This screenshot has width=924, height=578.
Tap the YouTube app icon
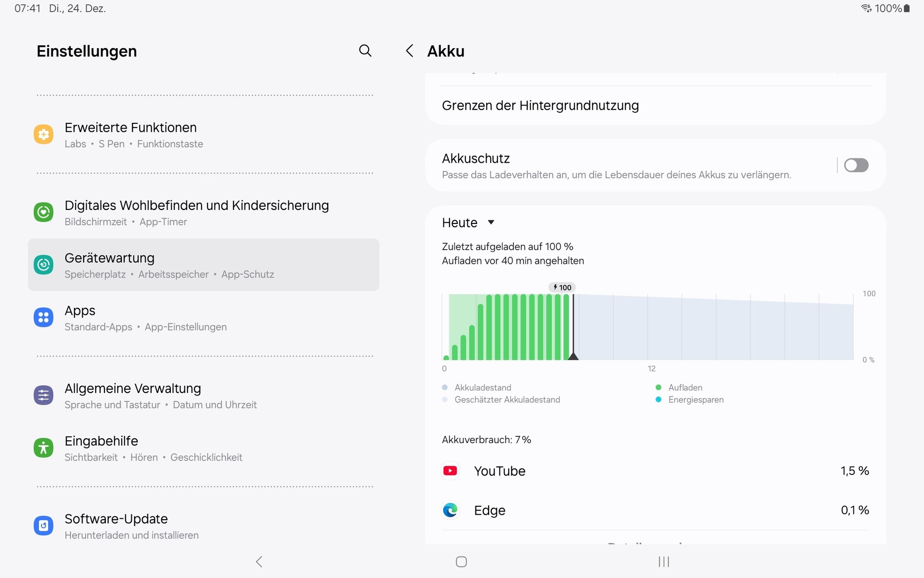450,471
